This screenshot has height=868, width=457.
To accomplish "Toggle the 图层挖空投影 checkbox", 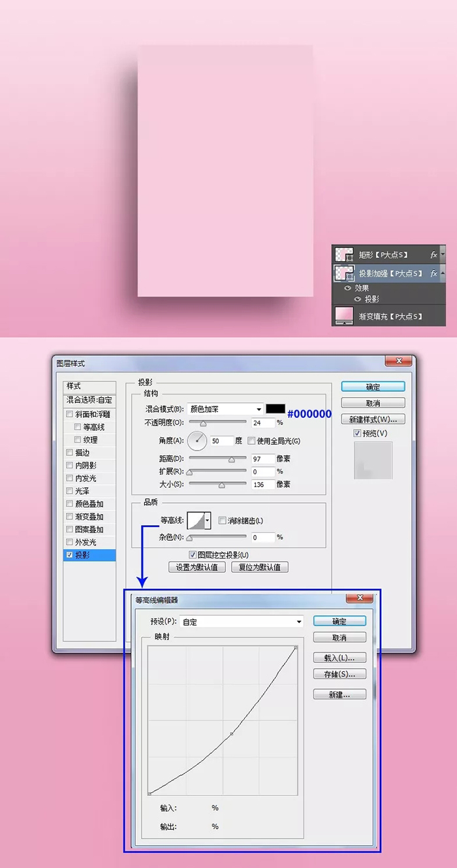I will [193, 555].
